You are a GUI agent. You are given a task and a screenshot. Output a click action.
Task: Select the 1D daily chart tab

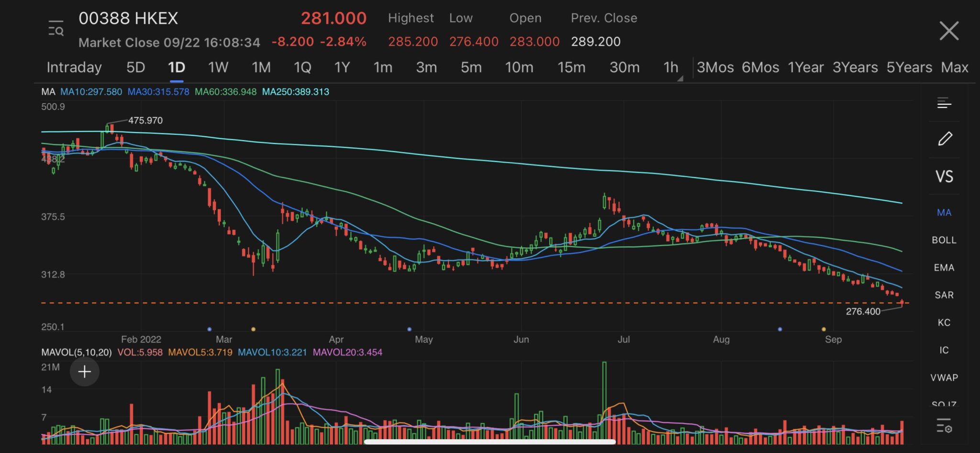177,67
